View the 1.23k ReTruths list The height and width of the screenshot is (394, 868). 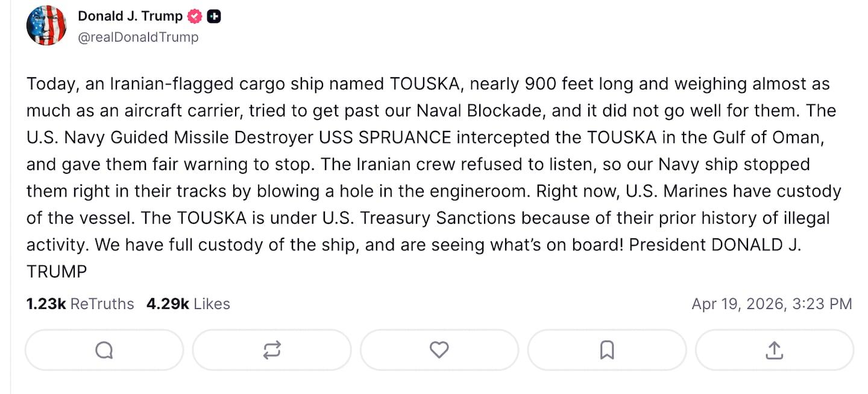[x=80, y=303]
